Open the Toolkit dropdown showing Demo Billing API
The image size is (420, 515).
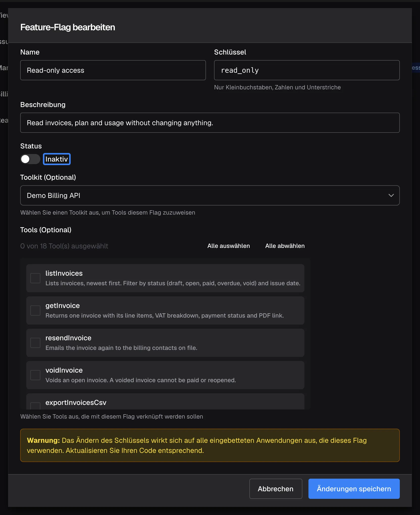coord(210,195)
